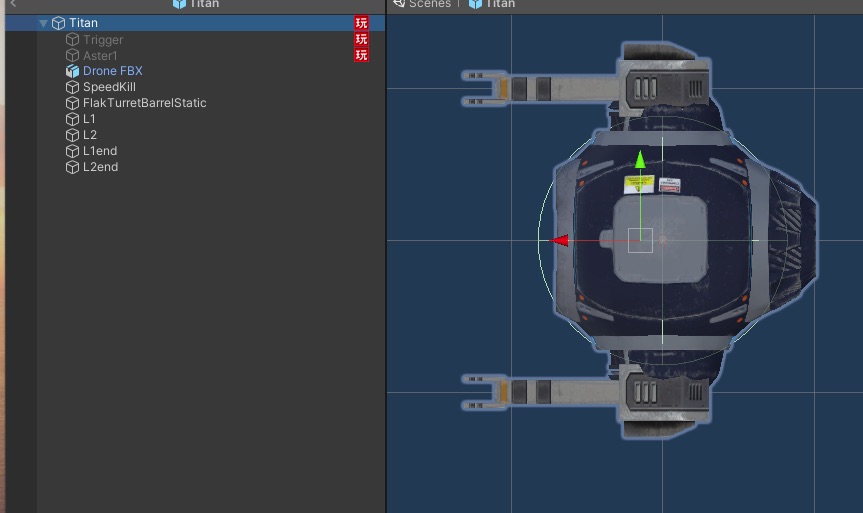863x513 pixels.
Task: Click the L1 object cube icon
Action: 72,119
